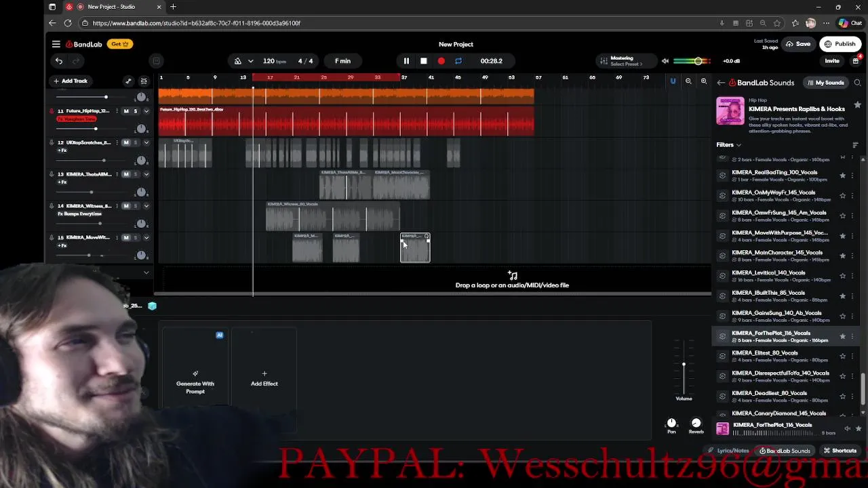Solo track 14 KIMERA_Witness
The width and height of the screenshot is (868, 488).
[x=135, y=206]
